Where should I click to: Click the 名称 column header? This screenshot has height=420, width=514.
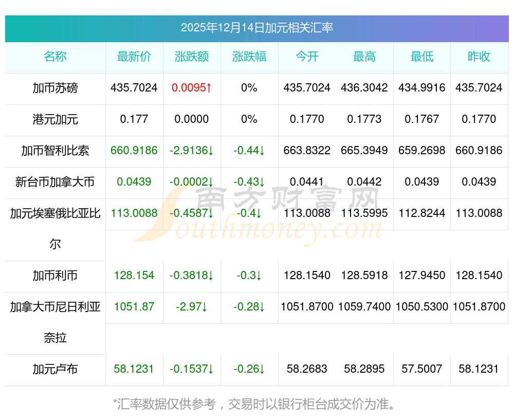[x=55, y=57]
